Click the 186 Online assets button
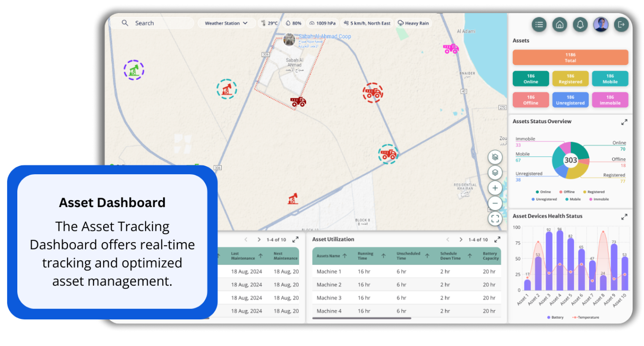Image resolution: width=644 pixels, height=346 pixels. coord(531,79)
